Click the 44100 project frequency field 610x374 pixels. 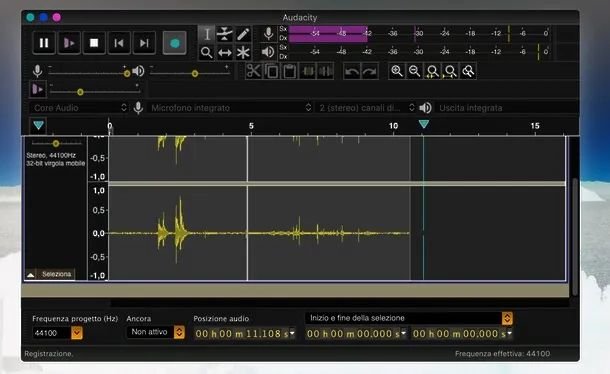pyautogui.click(x=52, y=333)
